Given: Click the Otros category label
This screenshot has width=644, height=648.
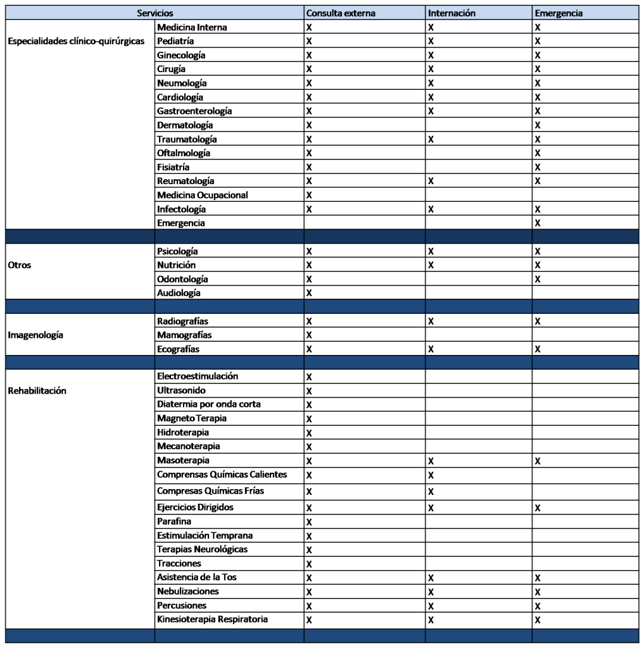Looking at the screenshot, I should (x=20, y=265).
